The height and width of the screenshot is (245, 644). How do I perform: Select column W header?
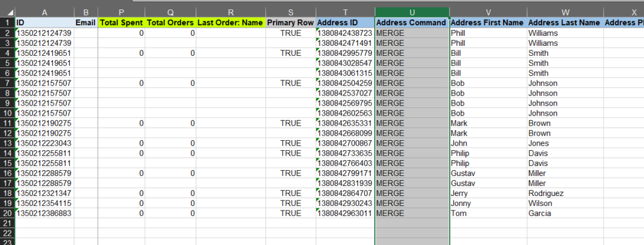pyautogui.click(x=565, y=13)
